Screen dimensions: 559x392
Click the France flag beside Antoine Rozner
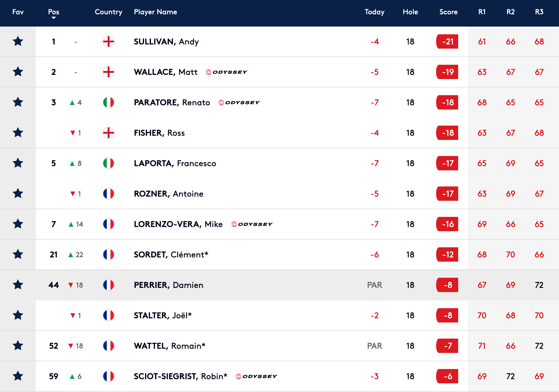(x=109, y=194)
